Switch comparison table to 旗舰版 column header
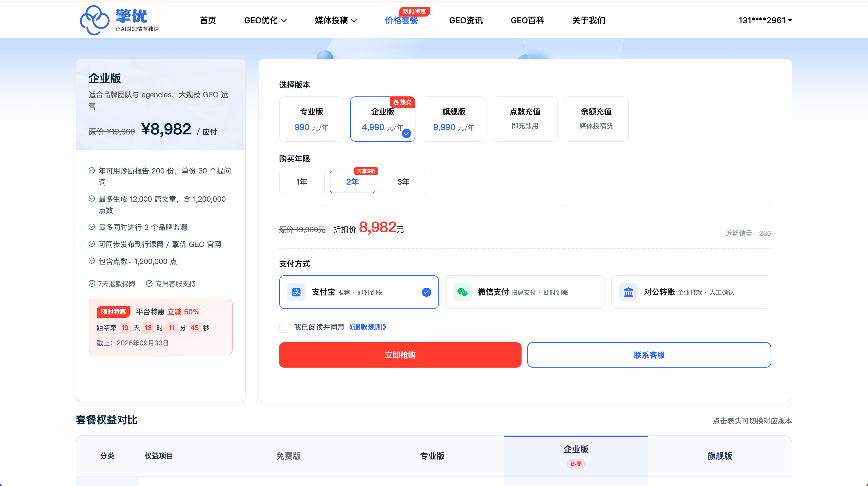868x486 pixels. [x=720, y=456]
